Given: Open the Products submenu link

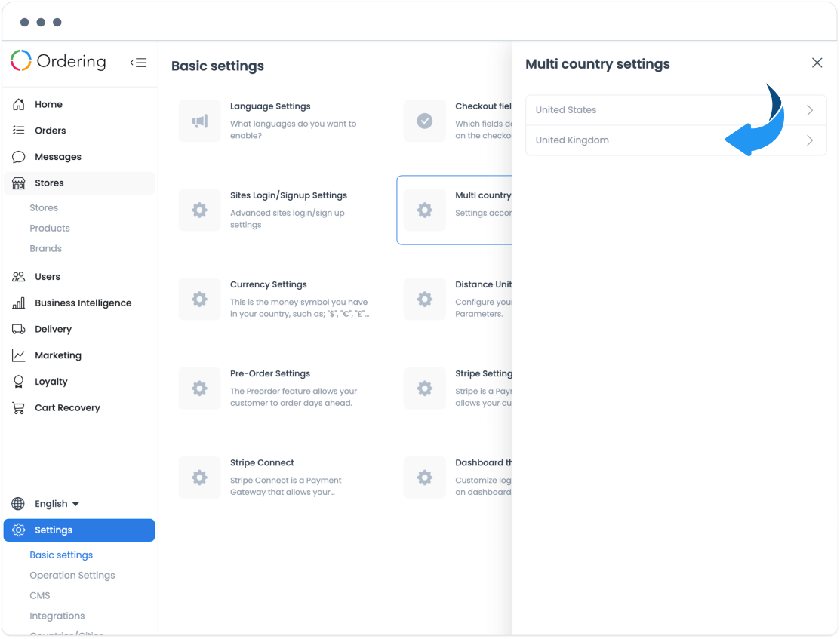Looking at the screenshot, I should point(50,228).
